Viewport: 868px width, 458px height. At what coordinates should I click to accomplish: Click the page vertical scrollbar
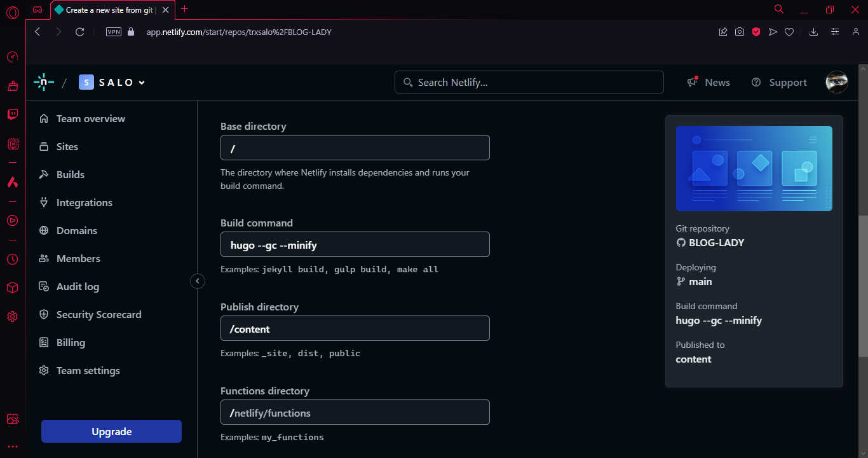[x=863, y=286]
